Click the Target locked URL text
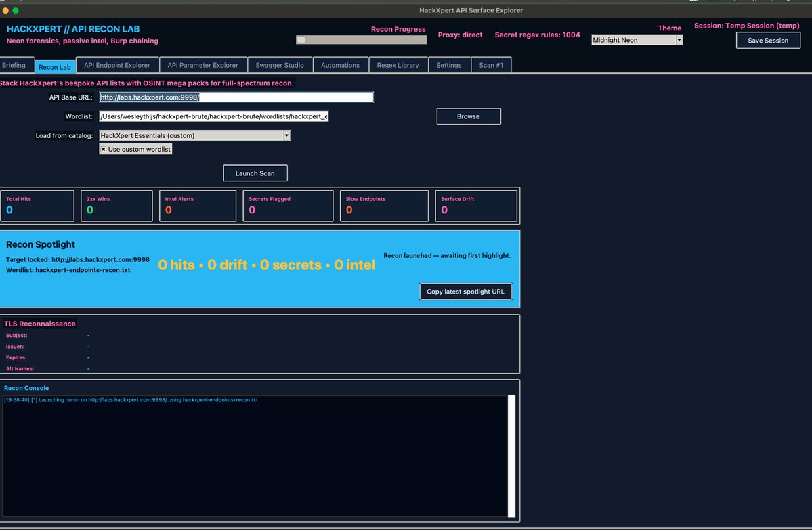This screenshot has width=812, height=530. [78, 259]
